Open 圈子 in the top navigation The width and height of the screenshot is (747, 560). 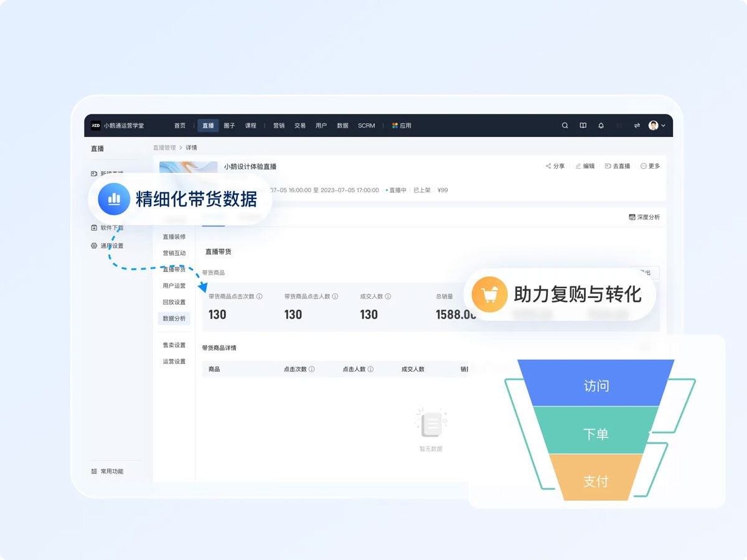pyautogui.click(x=229, y=126)
